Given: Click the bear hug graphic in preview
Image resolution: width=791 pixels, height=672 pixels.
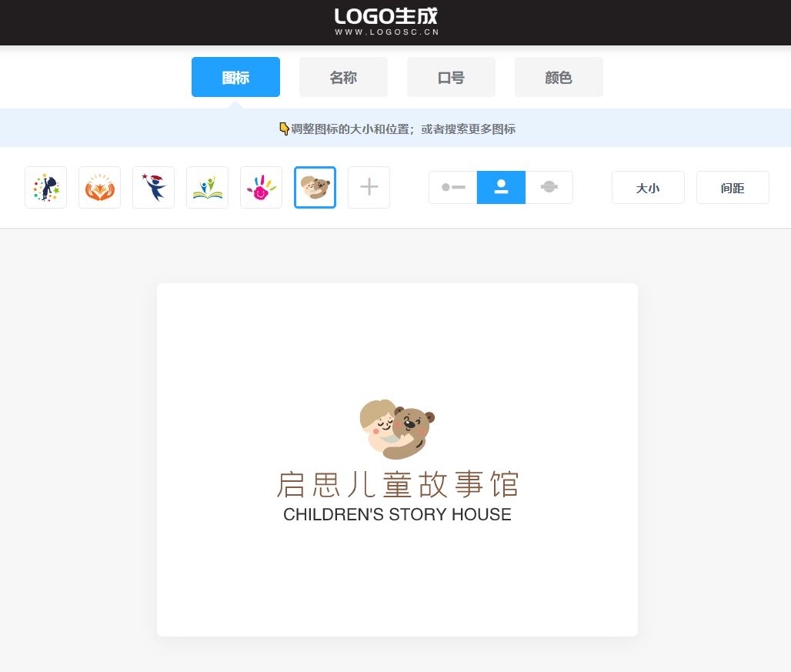Looking at the screenshot, I should pos(397,430).
